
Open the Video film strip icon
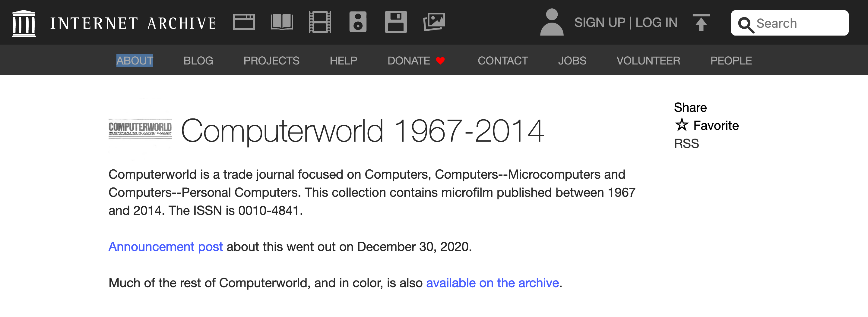[x=320, y=22]
